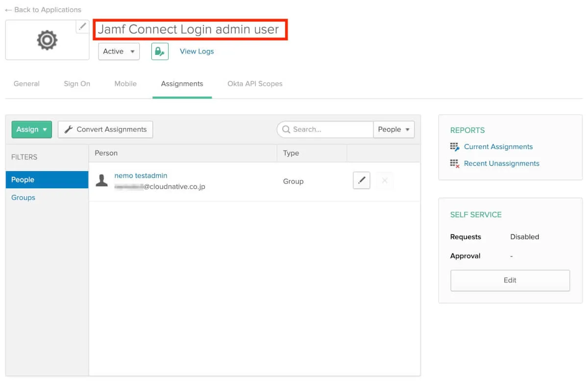Select the Groups filter in the sidebar
588x382 pixels.
[24, 198]
